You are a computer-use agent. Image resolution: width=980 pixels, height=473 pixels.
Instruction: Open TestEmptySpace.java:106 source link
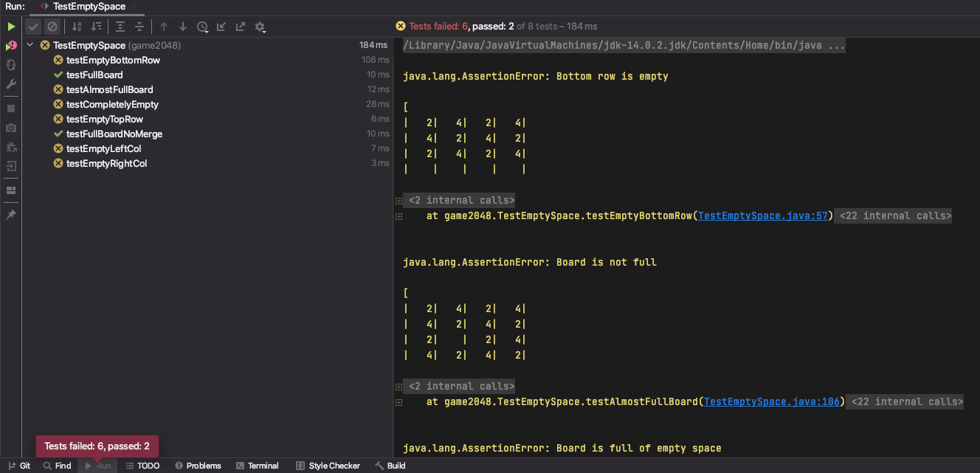pyautogui.click(x=770, y=401)
